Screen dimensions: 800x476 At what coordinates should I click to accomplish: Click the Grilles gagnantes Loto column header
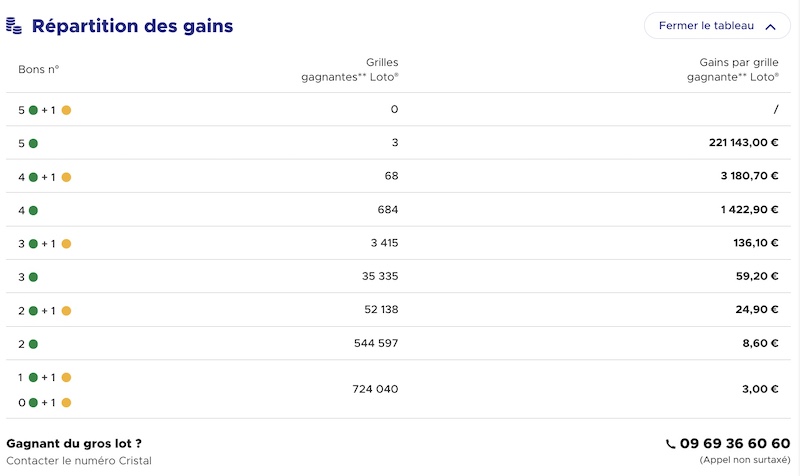pyautogui.click(x=350, y=69)
